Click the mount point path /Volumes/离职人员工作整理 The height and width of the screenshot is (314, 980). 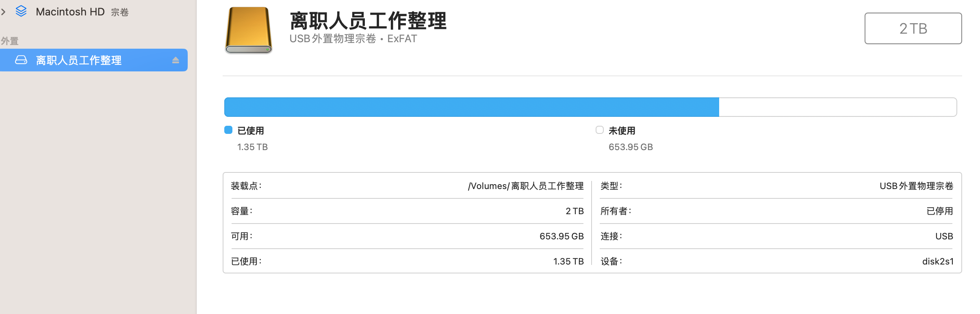[525, 186]
